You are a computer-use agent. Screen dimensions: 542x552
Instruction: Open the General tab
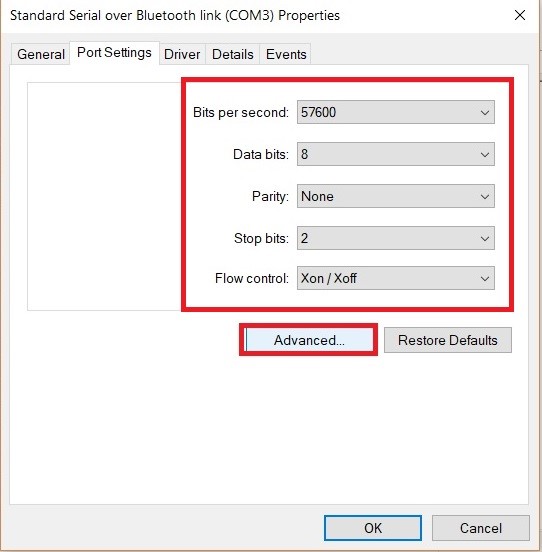[41, 54]
